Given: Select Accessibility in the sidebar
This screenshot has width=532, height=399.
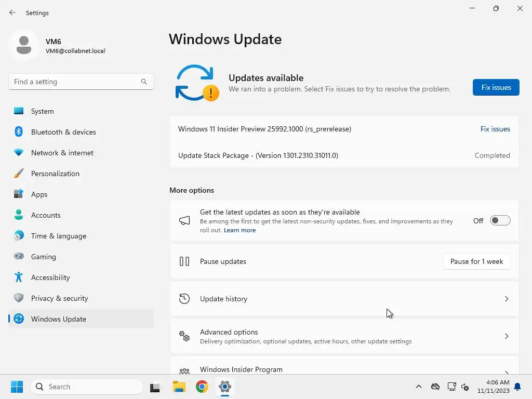Looking at the screenshot, I should pyautogui.click(x=81, y=277).
